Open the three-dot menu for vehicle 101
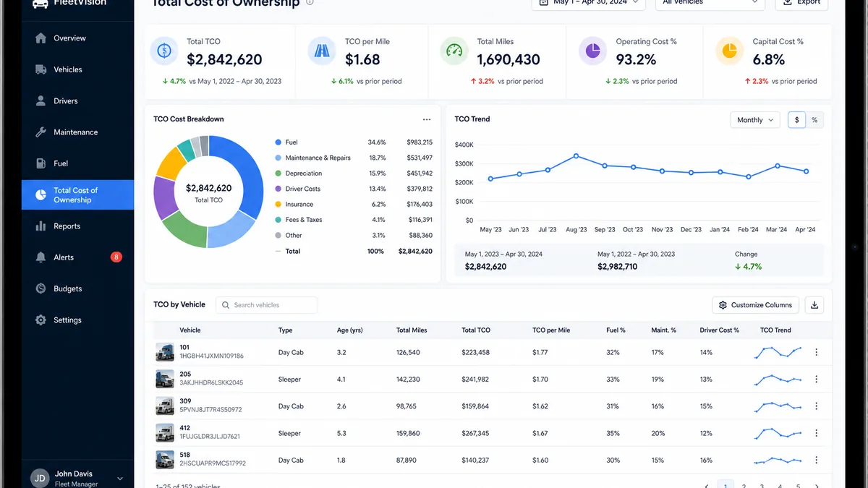Viewport: 868px width, 488px height. tap(817, 352)
